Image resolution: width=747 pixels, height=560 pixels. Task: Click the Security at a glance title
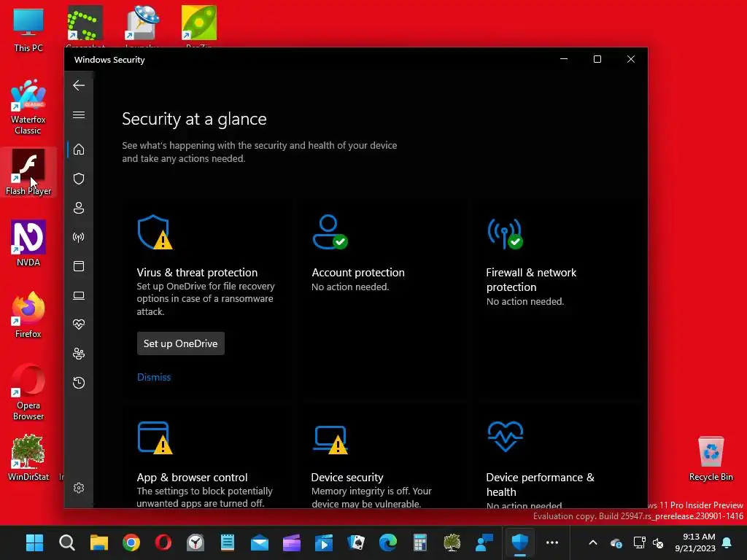point(194,119)
